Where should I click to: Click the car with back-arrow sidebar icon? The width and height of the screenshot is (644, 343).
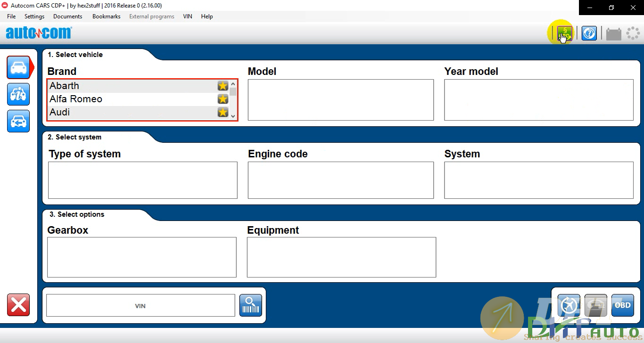[18, 121]
